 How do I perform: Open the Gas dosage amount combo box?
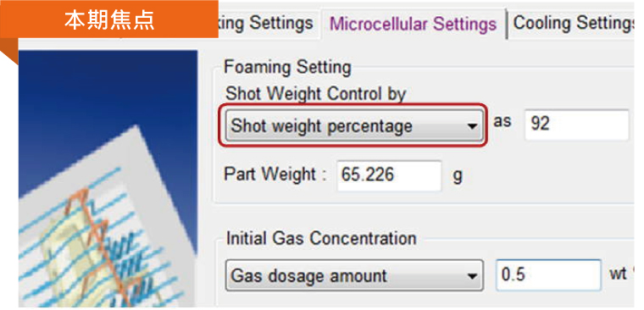coord(353,275)
